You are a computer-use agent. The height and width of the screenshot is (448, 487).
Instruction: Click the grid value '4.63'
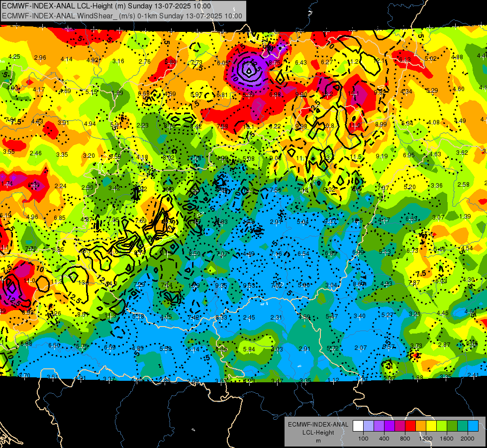click(435, 154)
